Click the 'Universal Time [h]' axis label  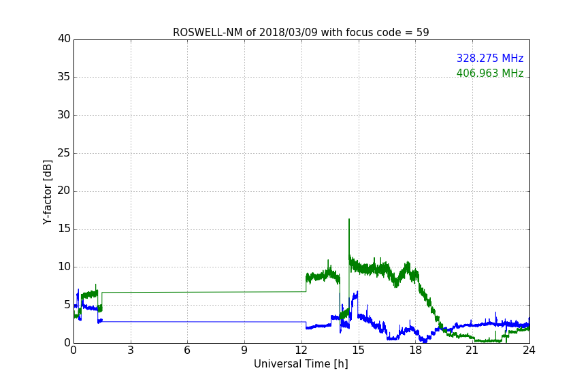301,364
